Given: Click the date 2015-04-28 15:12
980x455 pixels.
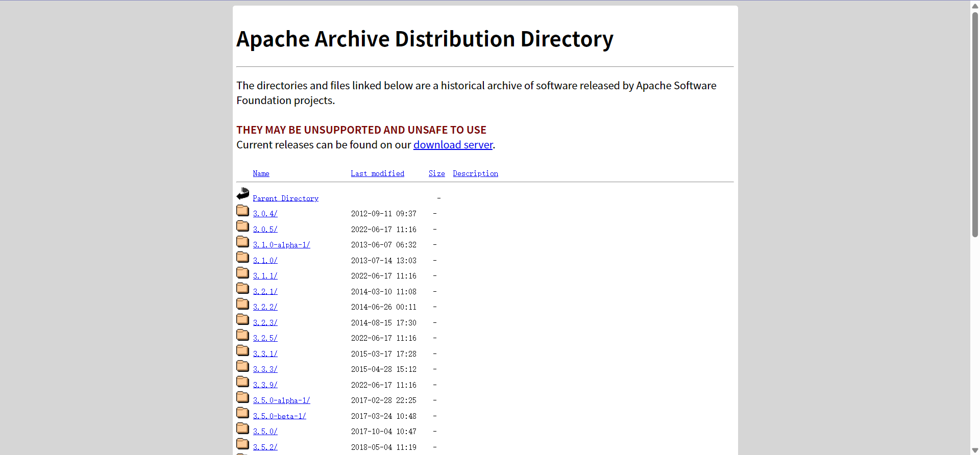Looking at the screenshot, I should 383,369.
